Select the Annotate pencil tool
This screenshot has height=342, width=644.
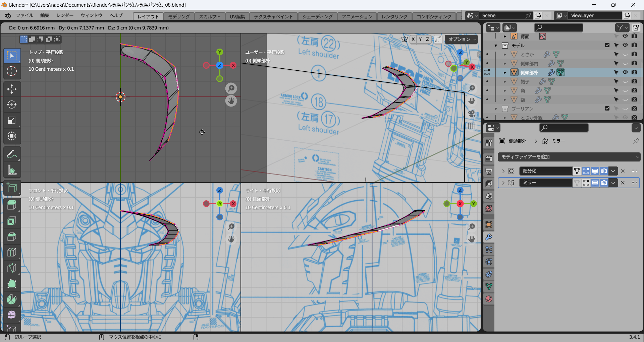[12, 154]
